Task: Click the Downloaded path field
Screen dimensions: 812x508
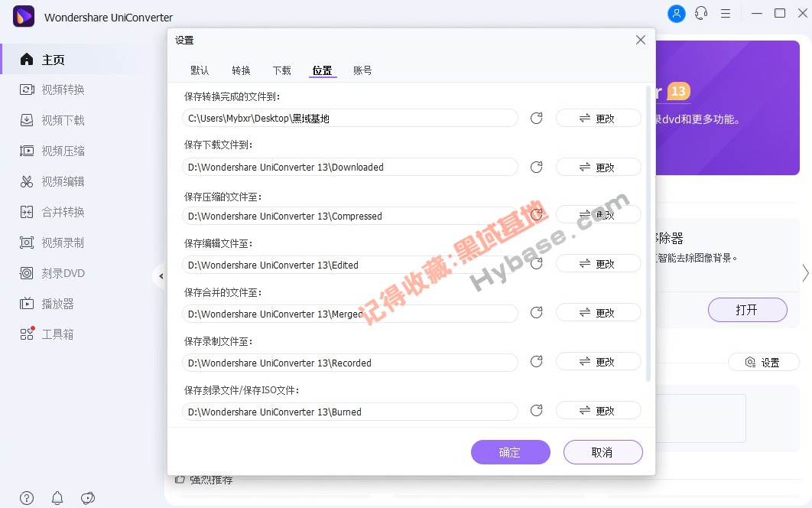Action: (349, 167)
